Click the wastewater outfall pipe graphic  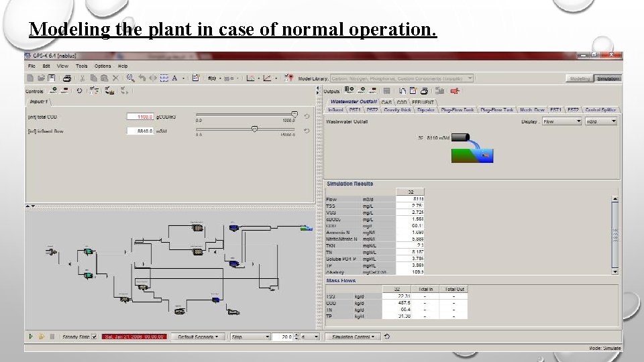coord(460,137)
